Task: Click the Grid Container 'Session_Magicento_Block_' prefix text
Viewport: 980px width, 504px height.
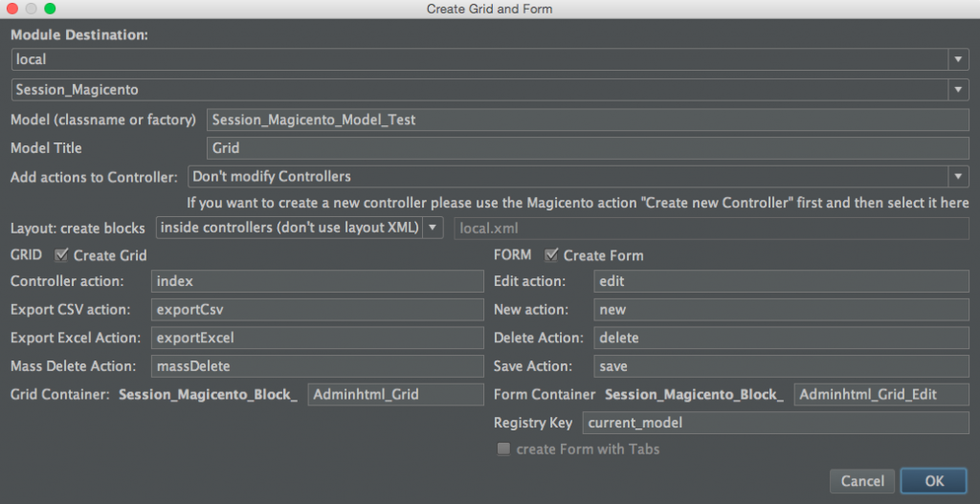Action: coord(208,395)
